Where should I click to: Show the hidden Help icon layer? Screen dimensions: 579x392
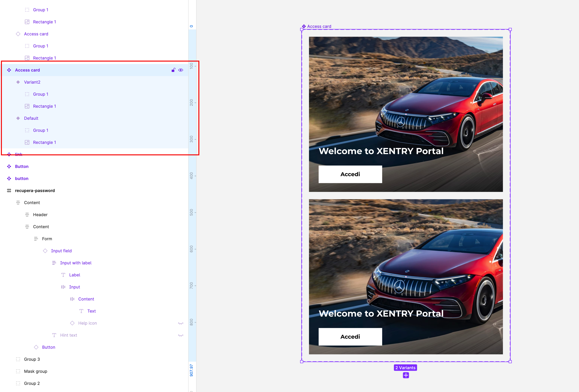click(x=181, y=323)
